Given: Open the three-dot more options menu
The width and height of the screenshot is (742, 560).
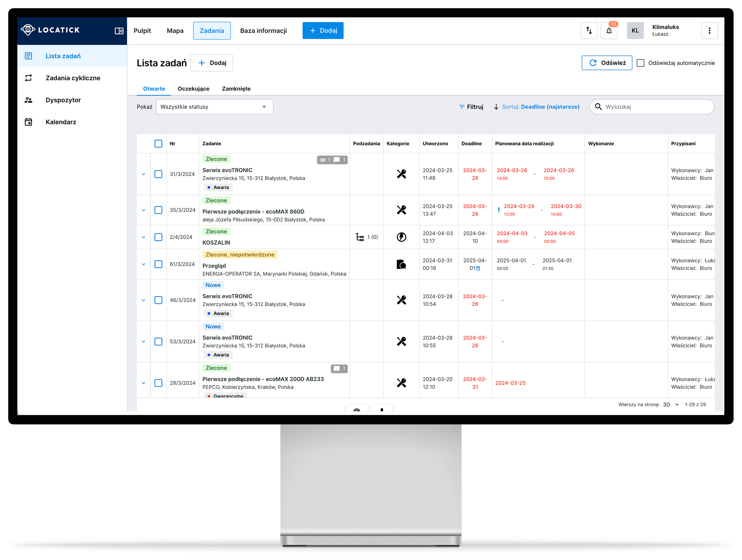Looking at the screenshot, I should pyautogui.click(x=709, y=31).
